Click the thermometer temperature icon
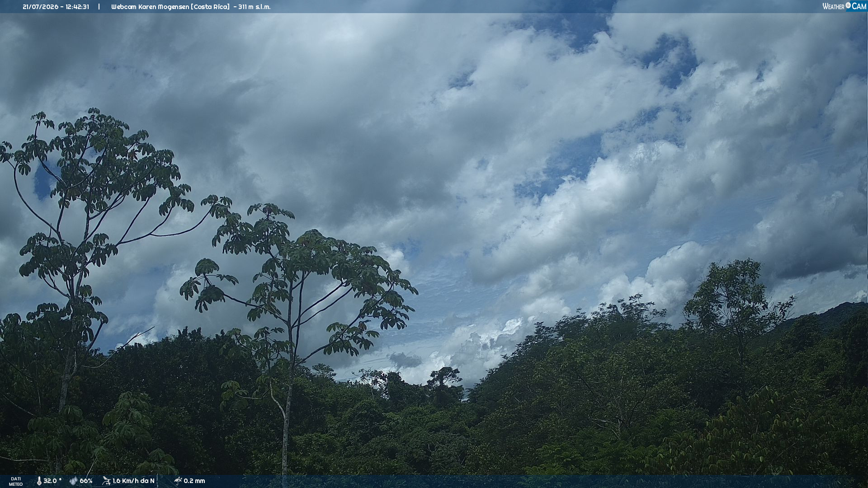Viewport: 868px width, 488px height. point(39,481)
